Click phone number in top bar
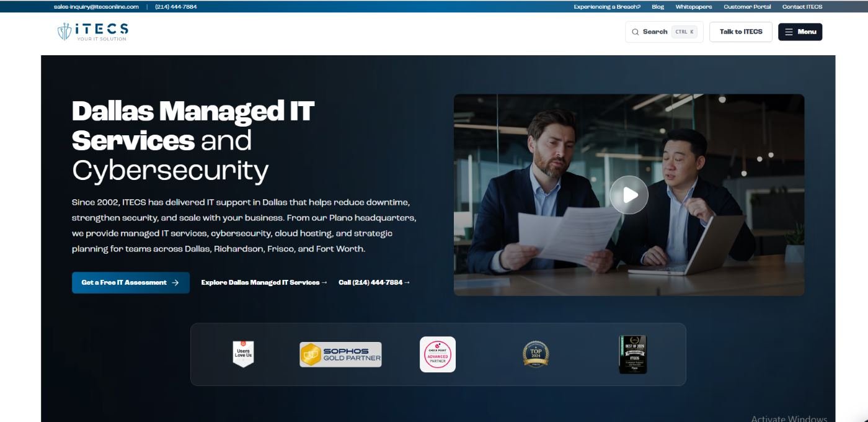Viewport: 868px width, 422px height. coord(176,7)
